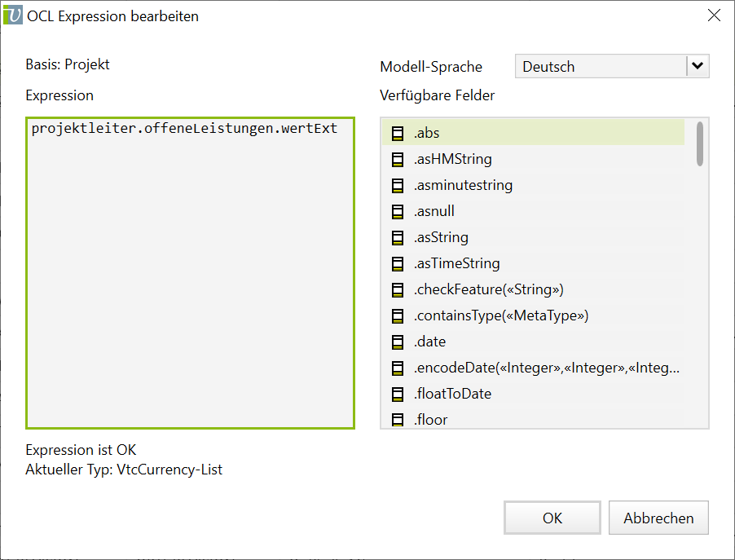Click the icon beside .asminutestring
This screenshot has height=560, width=735.
(398, 185)
